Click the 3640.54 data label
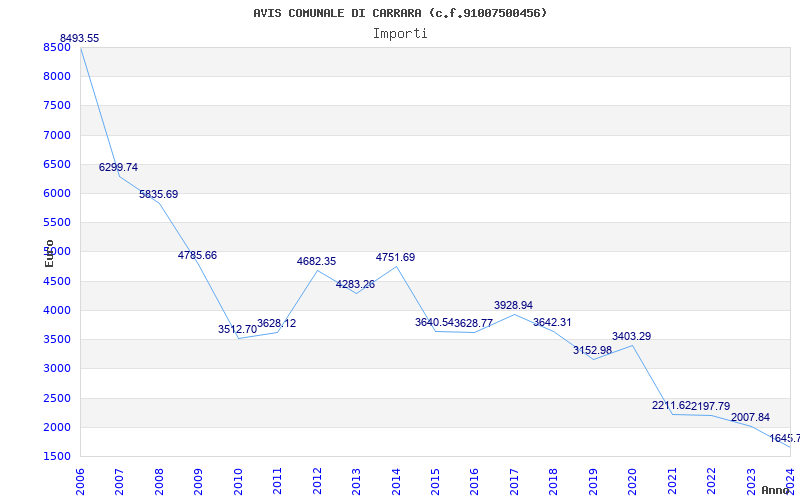 (x=434, y=322)
